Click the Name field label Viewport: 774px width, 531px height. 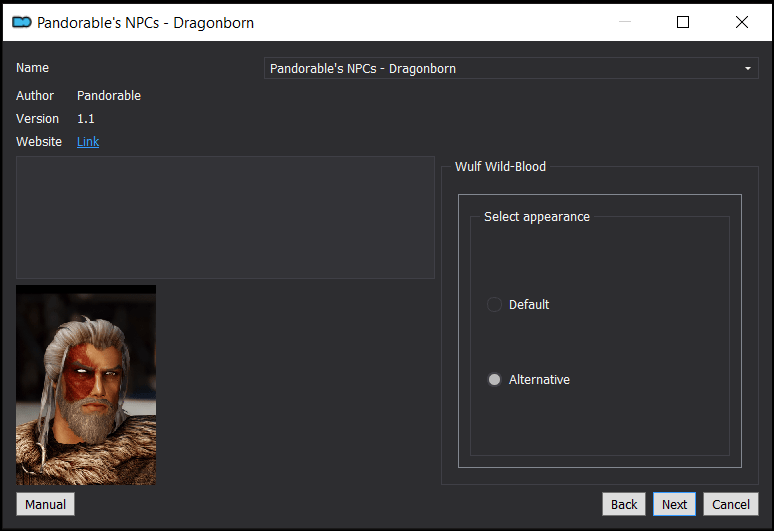click(x=33, y=68)
